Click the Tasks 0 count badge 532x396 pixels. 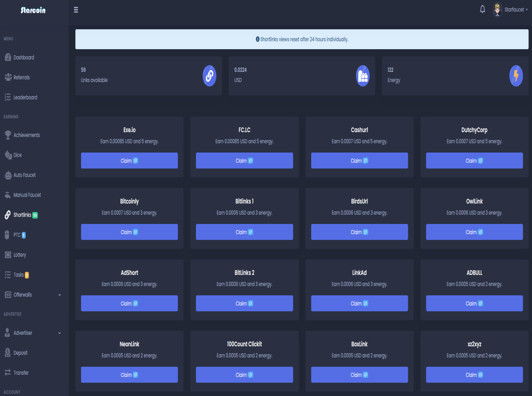(27, 275)
